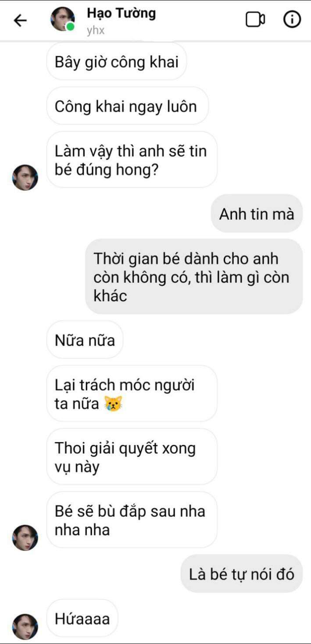Screen dimensions: 311x644
Task: Tap the 'Là bé tự nói đó' sent bubble
Action: (x=242, y=573)
